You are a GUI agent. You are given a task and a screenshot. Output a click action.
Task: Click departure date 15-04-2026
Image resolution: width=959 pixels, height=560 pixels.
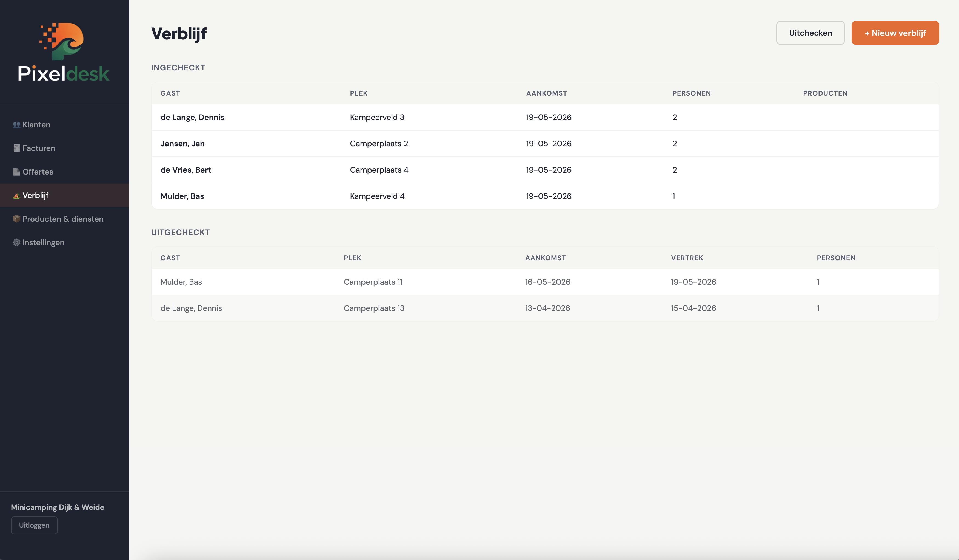click(693, 308)
